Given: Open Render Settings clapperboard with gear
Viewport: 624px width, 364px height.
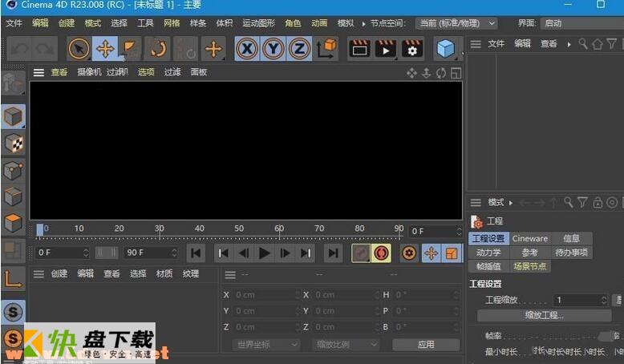Looking at the screenshot, I should (412, 49).
